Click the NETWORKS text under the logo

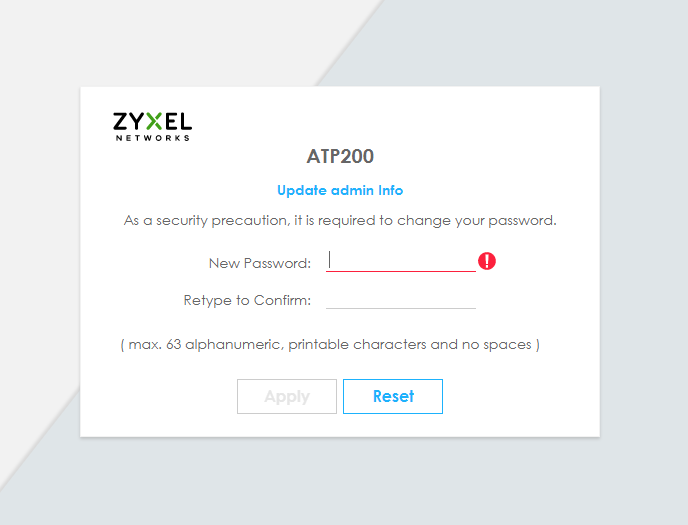152,138
